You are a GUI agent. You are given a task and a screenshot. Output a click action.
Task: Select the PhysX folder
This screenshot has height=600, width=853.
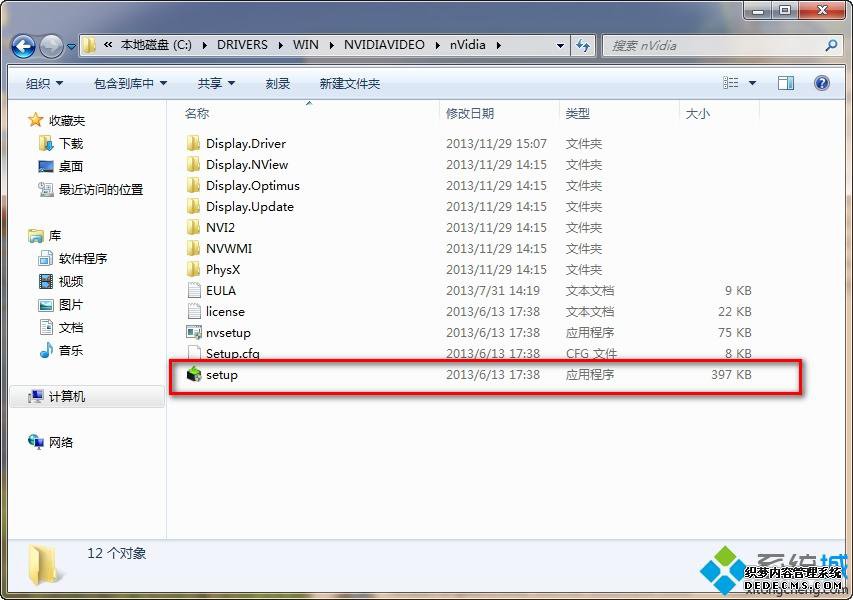tap(222, 269)
